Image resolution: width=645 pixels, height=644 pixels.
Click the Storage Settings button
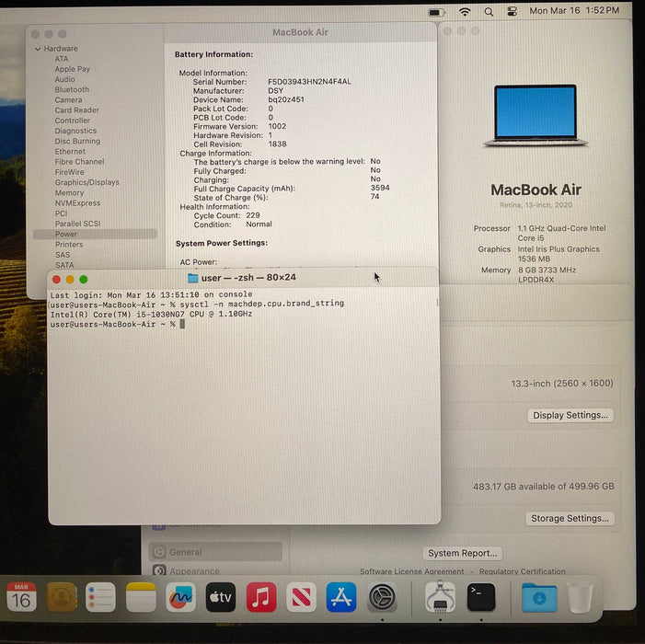click(x=570, y=519)
